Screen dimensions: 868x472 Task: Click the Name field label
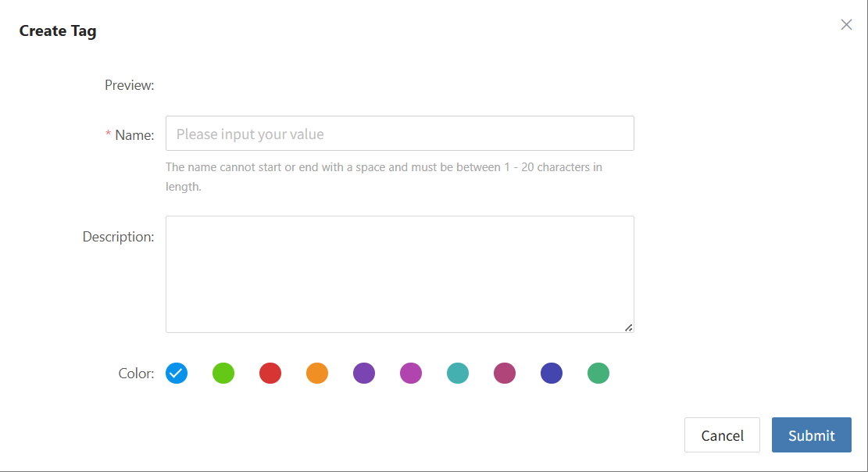click(x=134, y=134)
